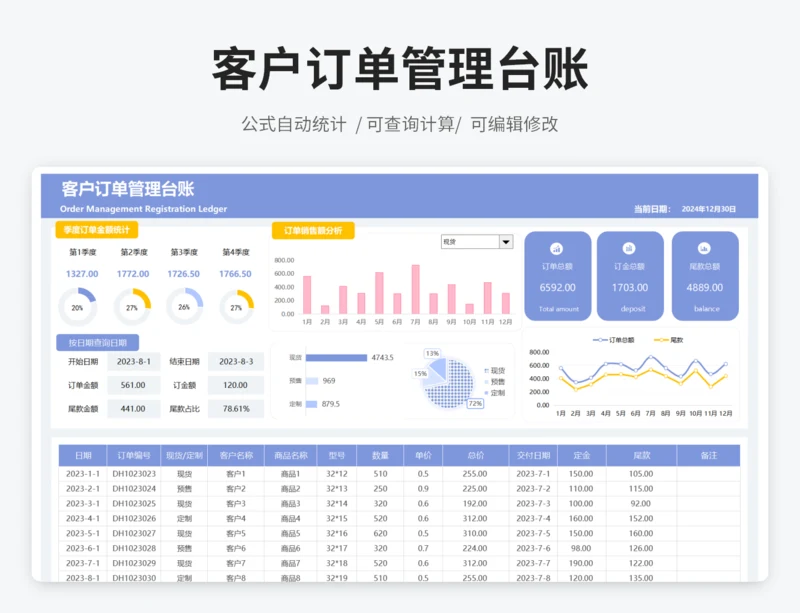Click the 商品5 cell
The image size is (800, 613).
(291, 533)
